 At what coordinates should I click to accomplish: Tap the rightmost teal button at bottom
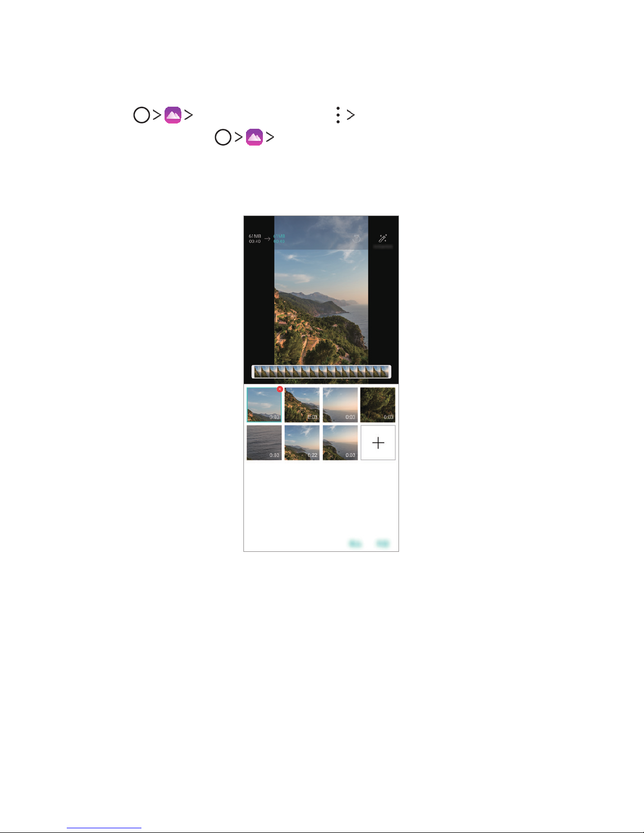coord(383,543)
